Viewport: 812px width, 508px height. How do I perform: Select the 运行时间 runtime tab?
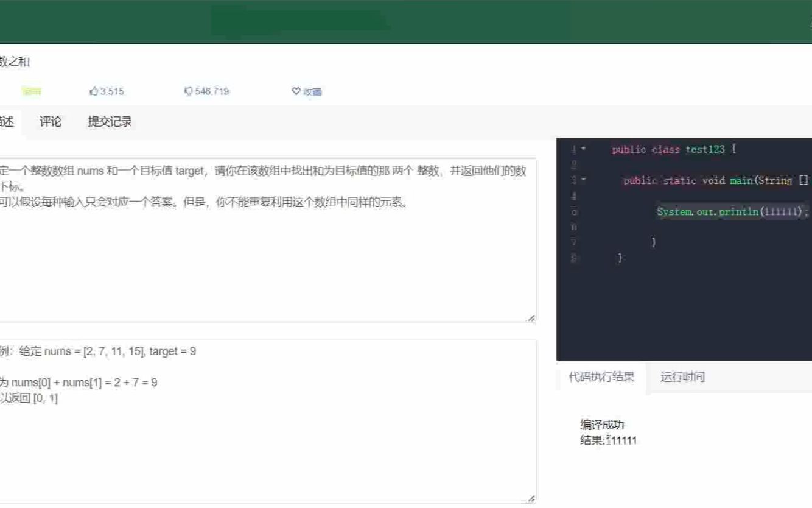click(x=683, y=376)
